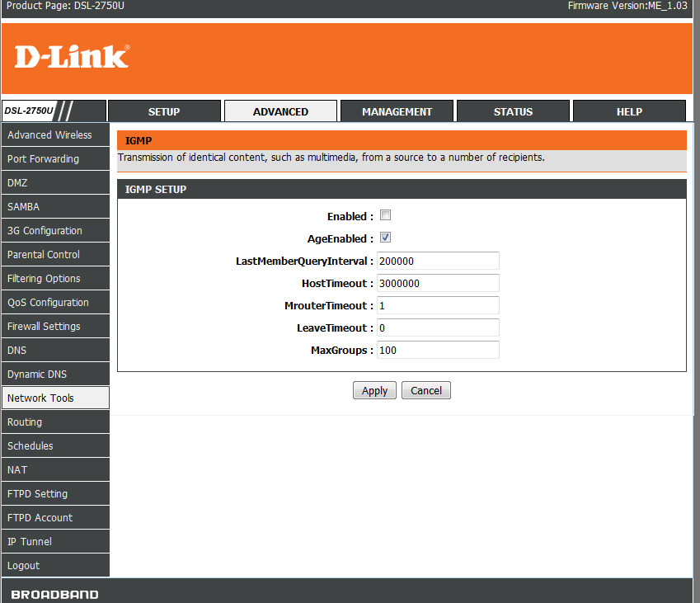This screenshot has width=700, height=603.
Task: Open the HELP tab
Action: [629, 111]
